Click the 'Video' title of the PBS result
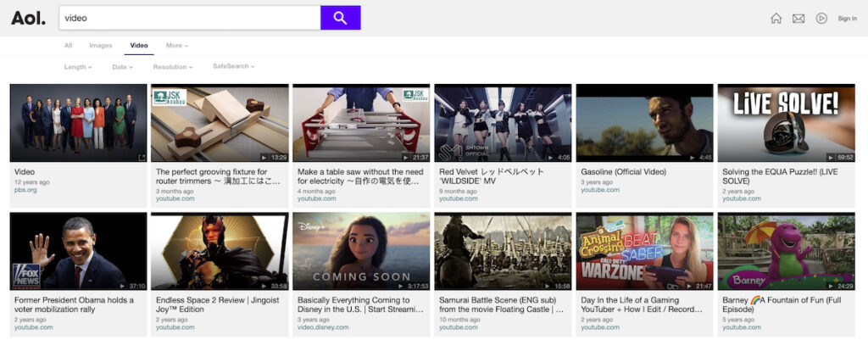 point(25,172)
